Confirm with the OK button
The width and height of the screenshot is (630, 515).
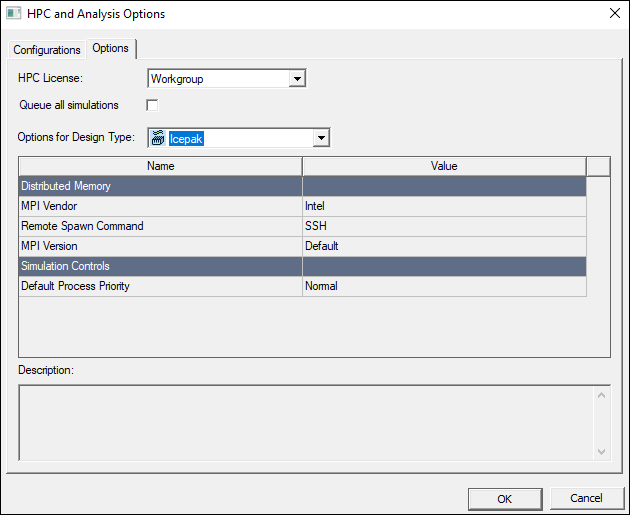[505, 499]
